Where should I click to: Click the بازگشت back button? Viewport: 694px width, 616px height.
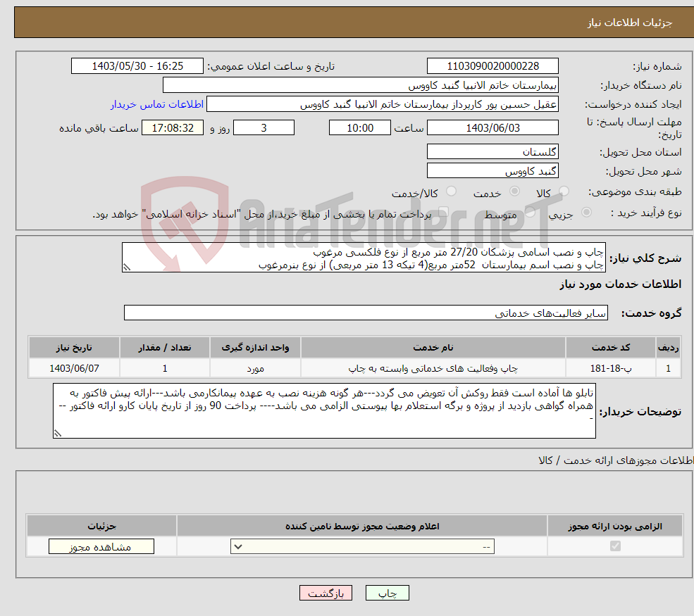(326, 593)
